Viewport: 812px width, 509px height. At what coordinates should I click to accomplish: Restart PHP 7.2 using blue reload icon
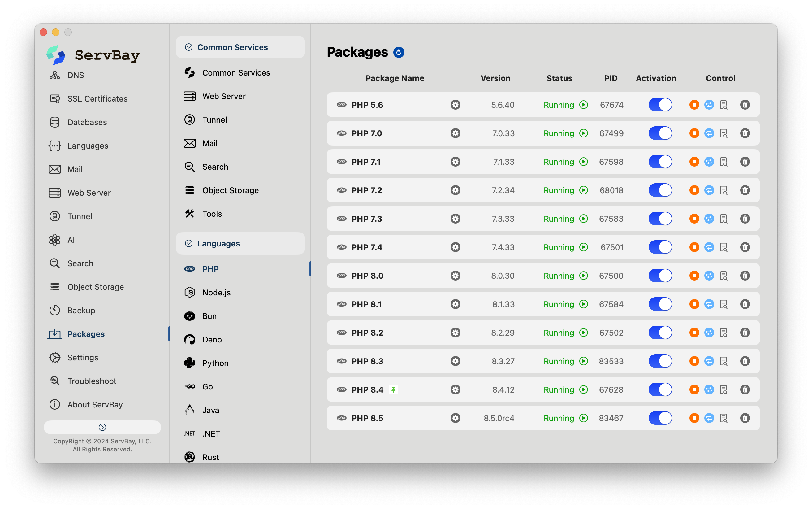[x=709, y=190]
